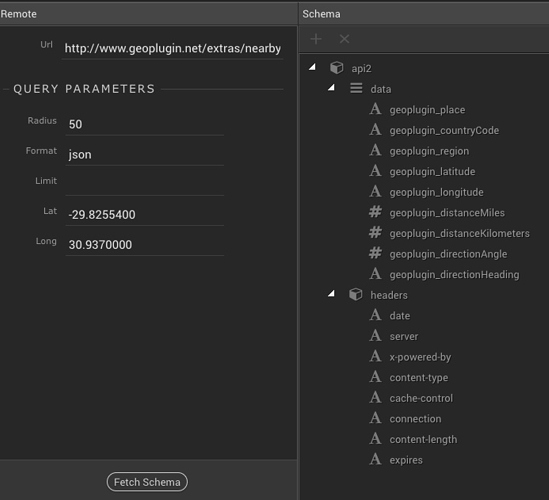Click the text icon beside geoplugin_place

(x=375, y=109)
